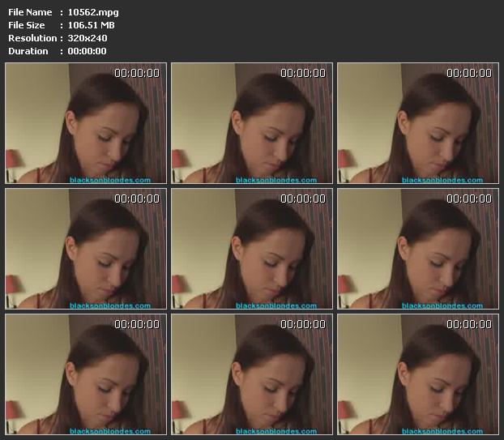Open the bottom-right frame thumbnail

point(418,374)
